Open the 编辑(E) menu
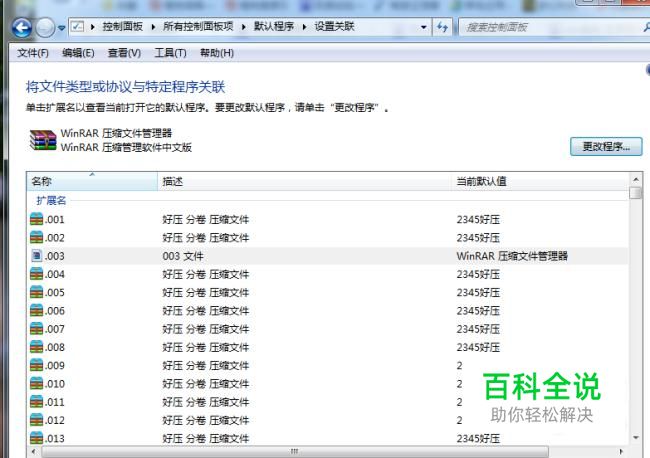Image resolution: width=650 pixels, height=458 pixels. coord(78,53)
